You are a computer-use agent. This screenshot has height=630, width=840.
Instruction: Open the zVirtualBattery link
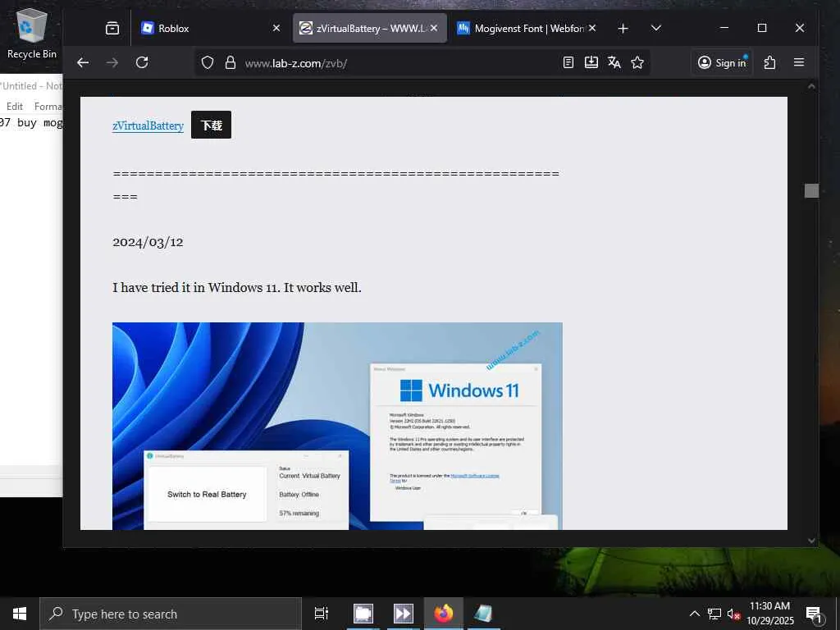click(x=148, y=126)
